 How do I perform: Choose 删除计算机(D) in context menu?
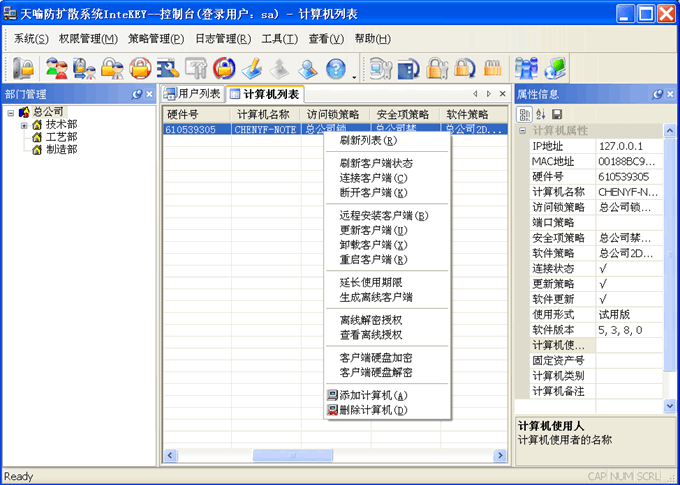[x=387, y=410]
